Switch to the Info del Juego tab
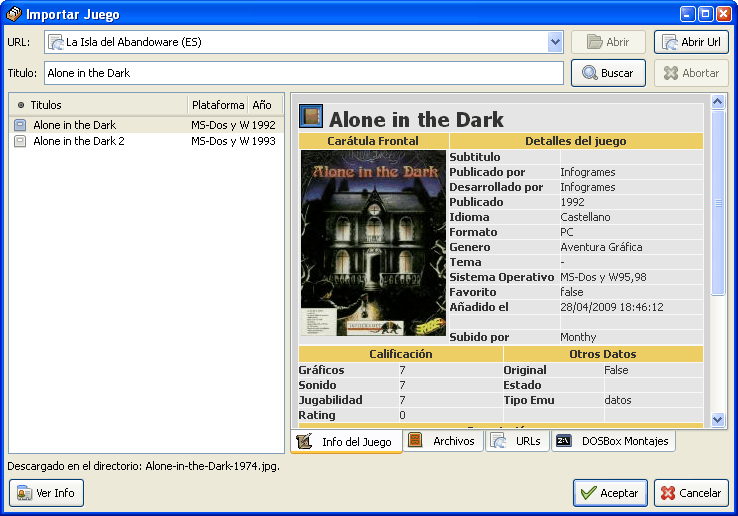This screenshot has width=738, height=516. coord(347,442)
